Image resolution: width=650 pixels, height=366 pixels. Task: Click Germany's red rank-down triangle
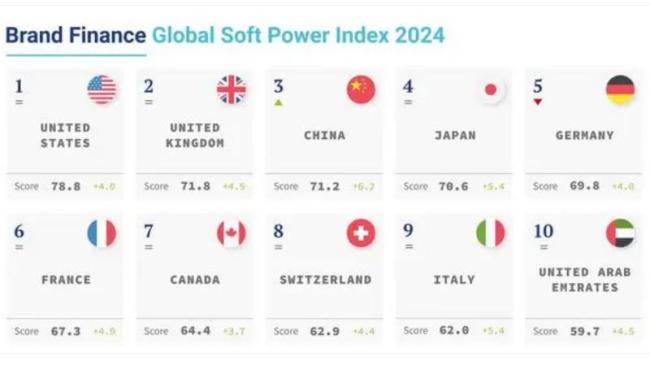pos(538,102)
